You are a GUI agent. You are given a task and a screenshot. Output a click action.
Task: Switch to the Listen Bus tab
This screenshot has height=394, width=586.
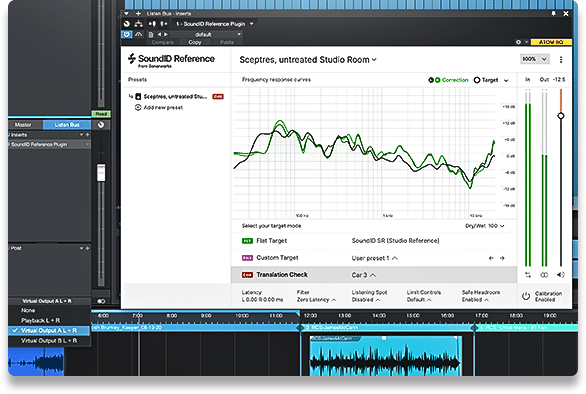67,125
